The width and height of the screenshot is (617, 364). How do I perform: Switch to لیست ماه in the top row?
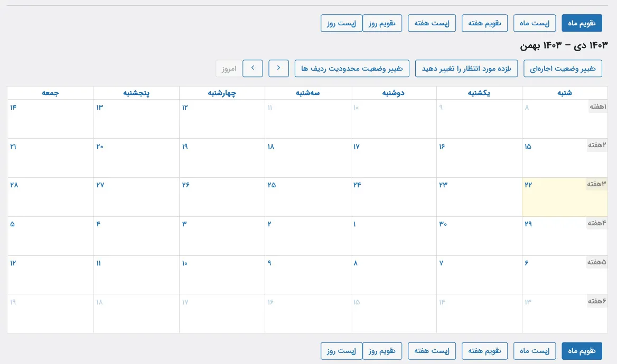point(535,23)
